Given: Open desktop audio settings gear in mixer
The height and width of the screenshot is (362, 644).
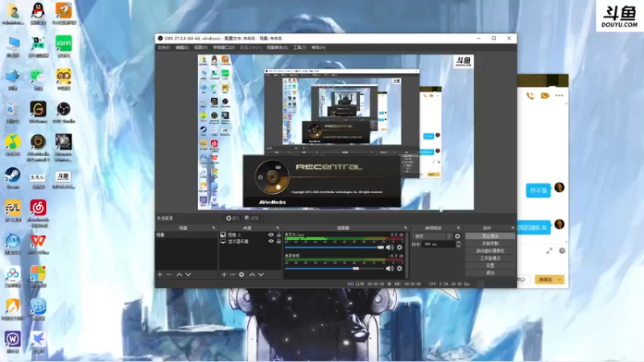Looking at the screenshot, I should tap(399, 269).
